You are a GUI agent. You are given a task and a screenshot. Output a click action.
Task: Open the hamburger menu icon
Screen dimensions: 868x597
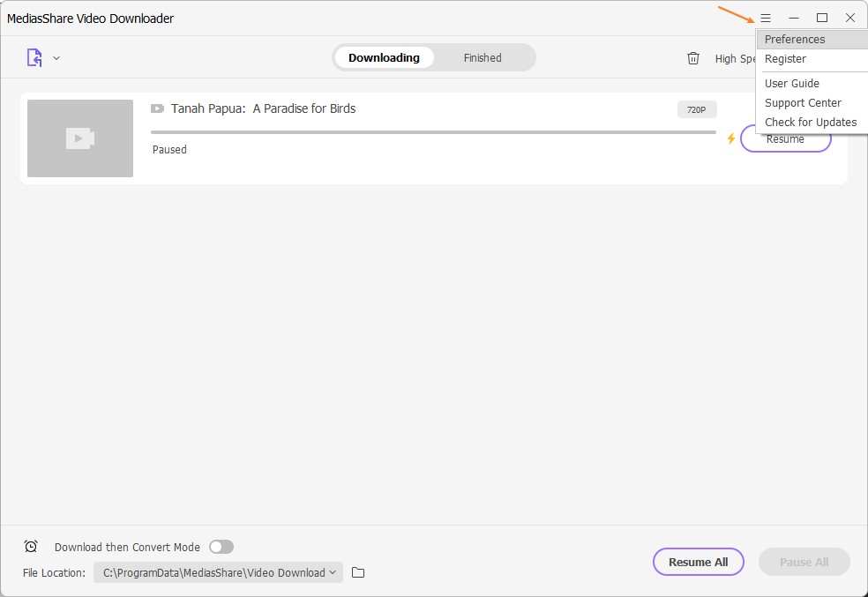tap(766, 18)
